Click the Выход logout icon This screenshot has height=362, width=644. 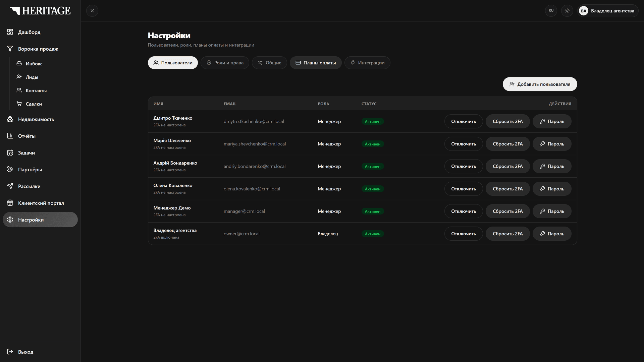(10, 352)
